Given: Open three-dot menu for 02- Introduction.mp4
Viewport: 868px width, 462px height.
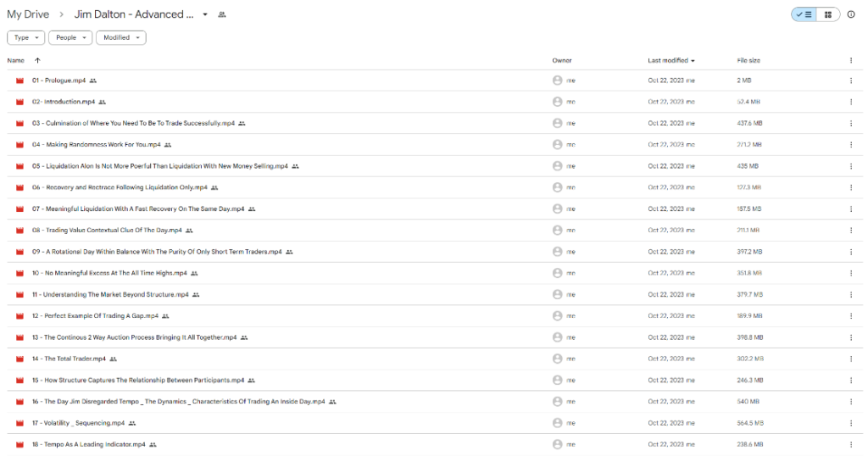Looking at the screenshot, I should pos(850,102).
